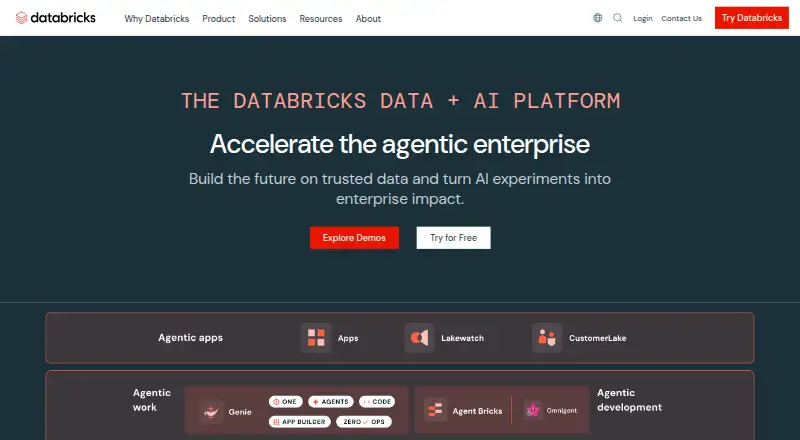Click the 'Accelerate the agentic enterprise' headline
Image resolution: width=800 pixels, height=440 pixels.
(400, 144)
